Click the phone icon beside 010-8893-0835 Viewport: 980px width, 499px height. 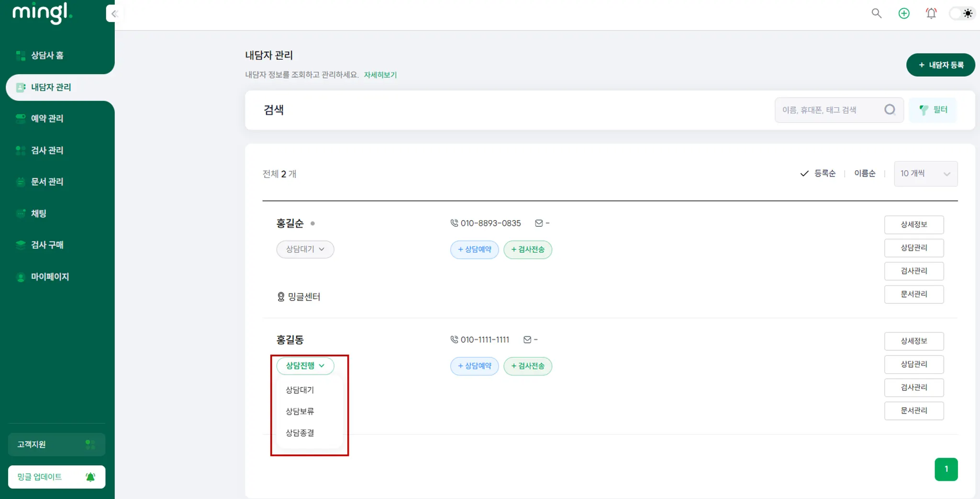click(x=454, y=223)
